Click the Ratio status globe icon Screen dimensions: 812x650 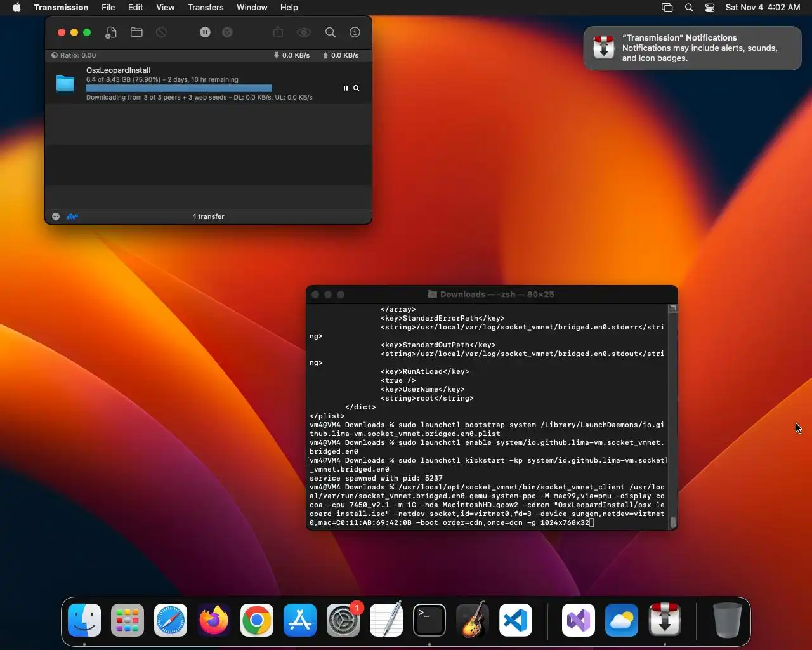point(55,55)
